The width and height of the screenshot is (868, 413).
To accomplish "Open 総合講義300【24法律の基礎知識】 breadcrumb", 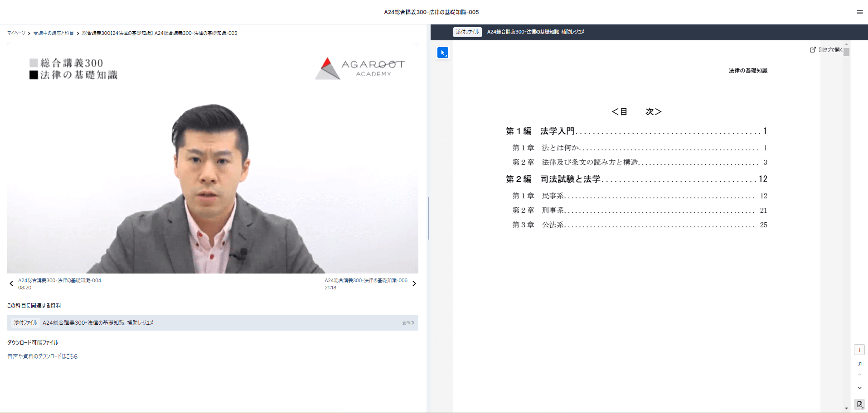I will coord(117,34).
